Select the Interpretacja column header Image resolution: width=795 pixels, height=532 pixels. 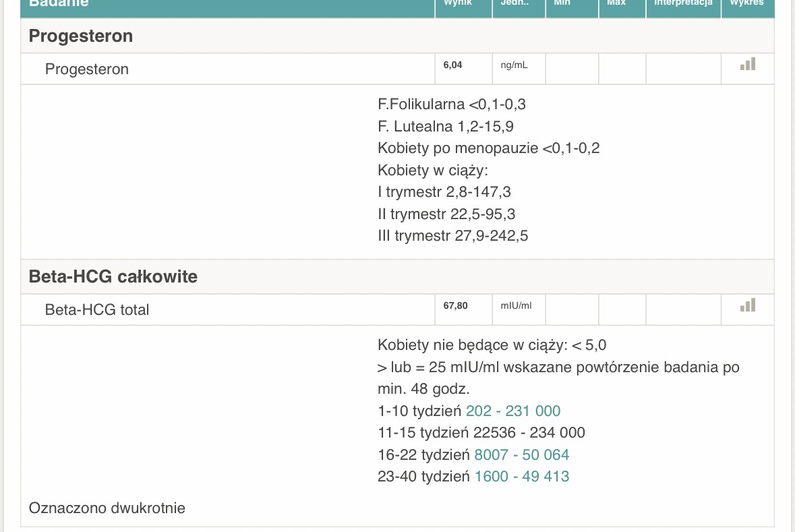pos(683,3)
